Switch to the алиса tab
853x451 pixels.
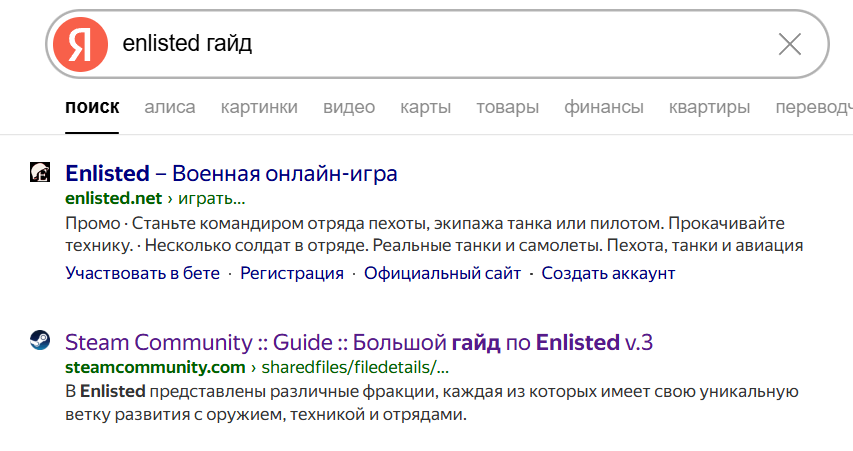(x=170, y=107)
